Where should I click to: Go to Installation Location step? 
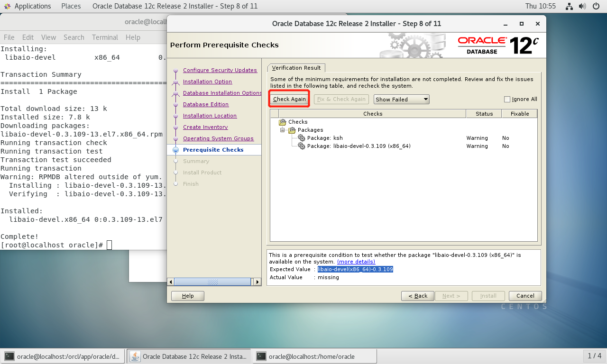210,116
